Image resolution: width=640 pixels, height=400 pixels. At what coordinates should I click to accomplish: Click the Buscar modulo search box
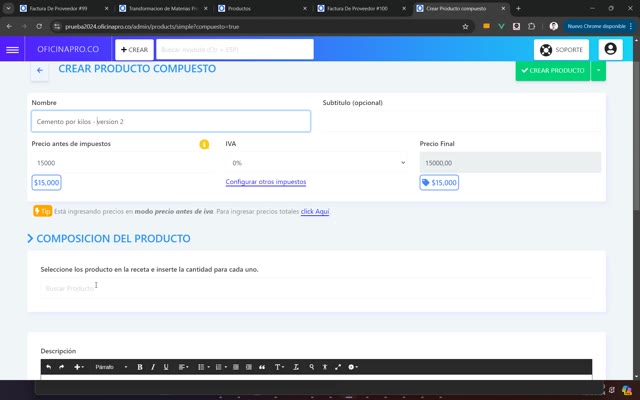coord(235,49)
